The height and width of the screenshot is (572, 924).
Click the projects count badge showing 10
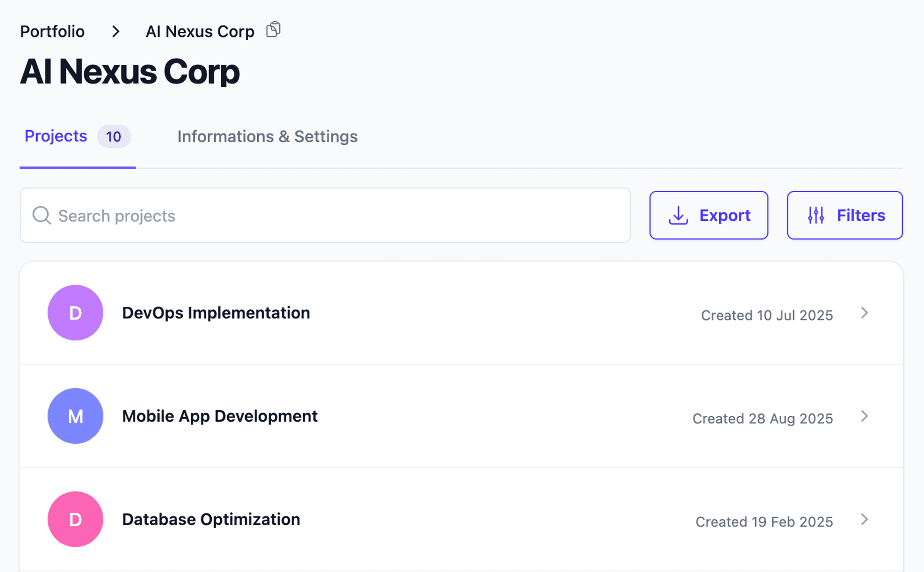point(113,137)
